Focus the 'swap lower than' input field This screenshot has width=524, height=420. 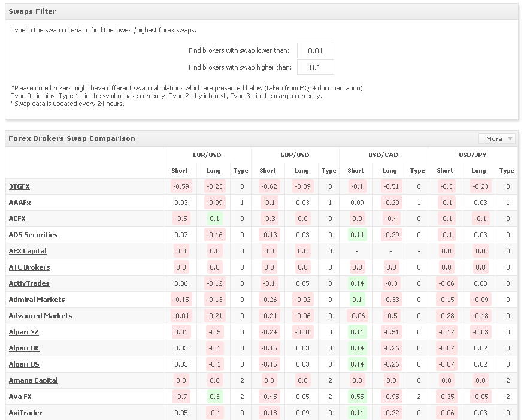(315, 50)
